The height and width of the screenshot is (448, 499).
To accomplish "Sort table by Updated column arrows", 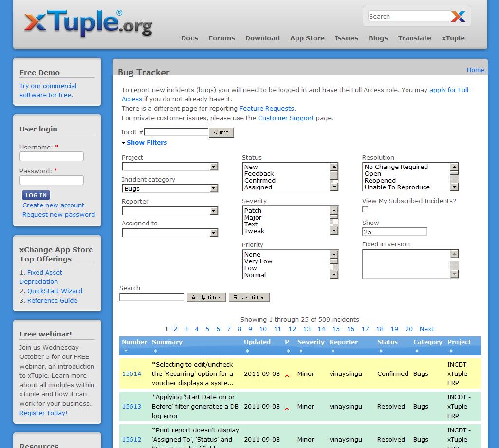I will click(x=247, y=351).
